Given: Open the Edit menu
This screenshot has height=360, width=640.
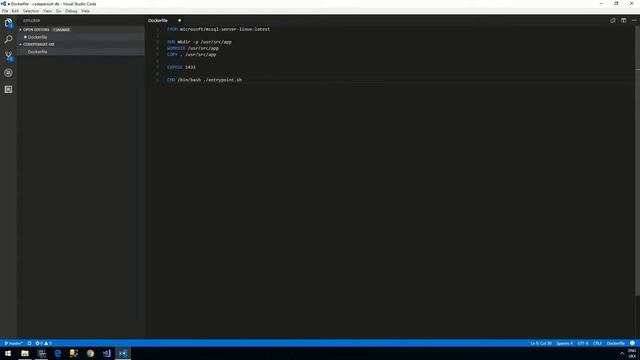Looking at the screenshot, I should [15, 11].
